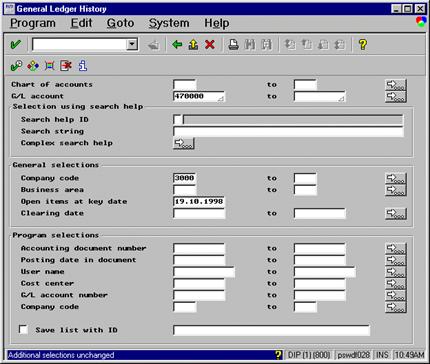
Task: Click the grayed-out Save icon
Action: tap(154, 45)
